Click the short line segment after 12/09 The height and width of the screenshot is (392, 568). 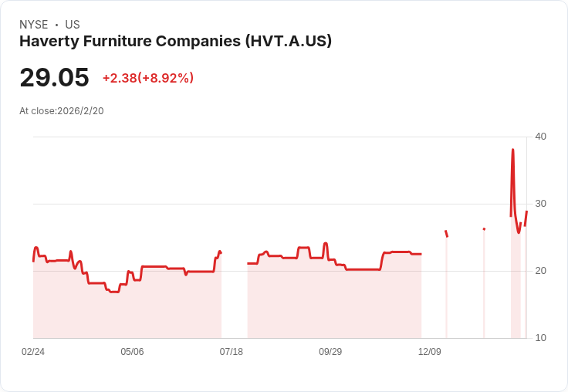(x=447, y=234)
